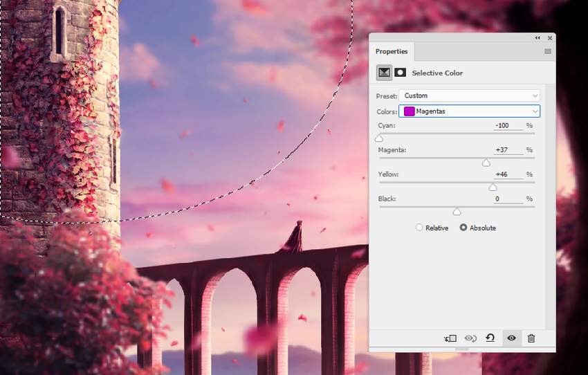Click the Yellow slider handle
Viewport: 588px width, 375px height.
point(493,187)
